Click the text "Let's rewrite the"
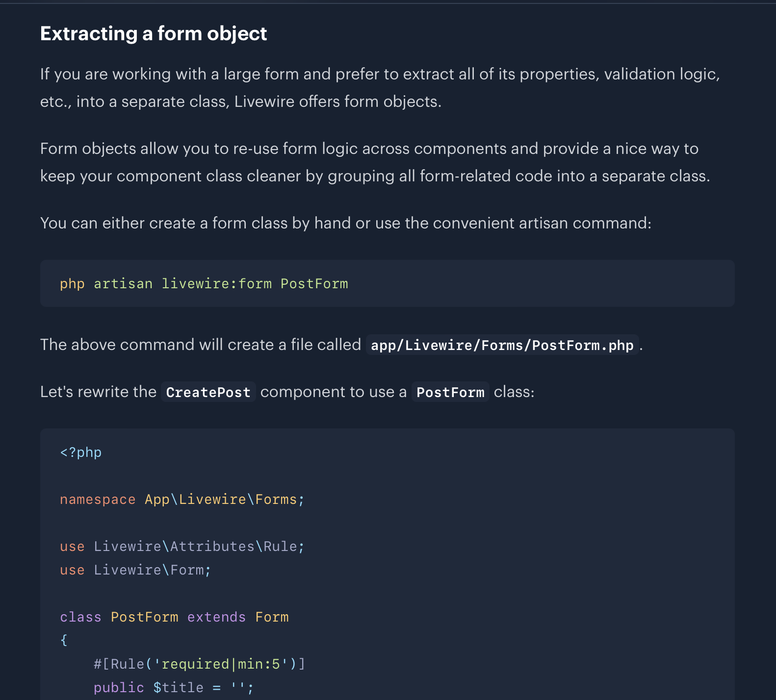 tap(98, 392)
